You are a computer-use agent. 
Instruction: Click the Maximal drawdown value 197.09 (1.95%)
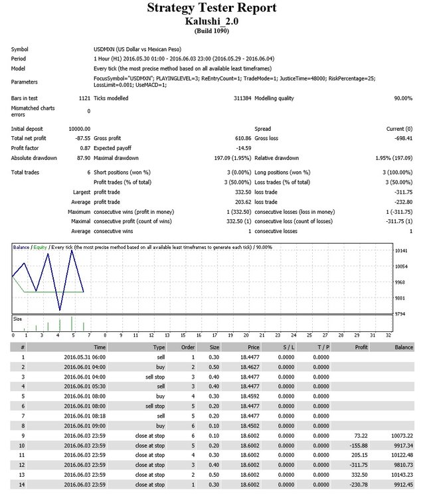click(x=232, y=158)
